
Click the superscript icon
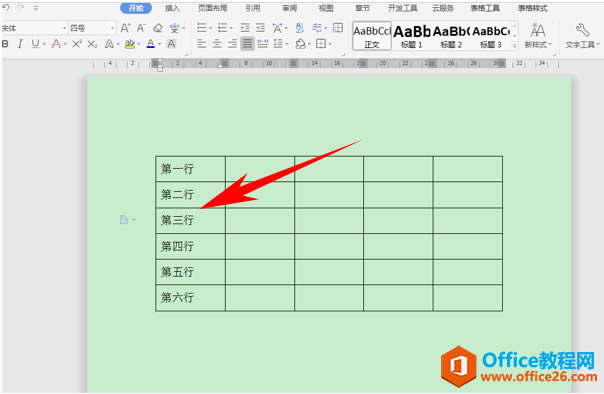(77, 44)
